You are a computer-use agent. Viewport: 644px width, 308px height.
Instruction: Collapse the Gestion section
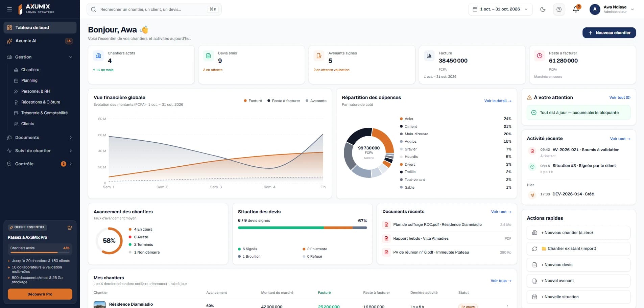pyautogui.click(x=40, y=57)
